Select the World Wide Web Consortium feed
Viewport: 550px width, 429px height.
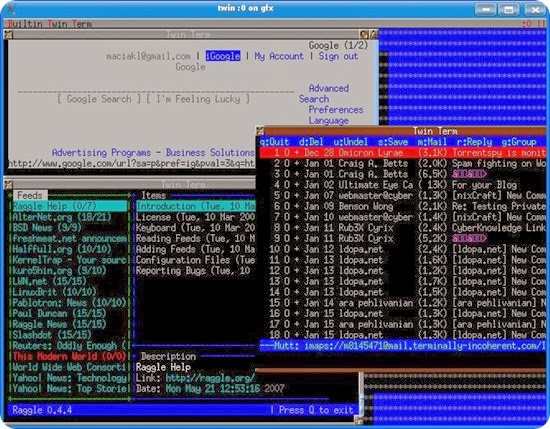[x=70, y=367]
